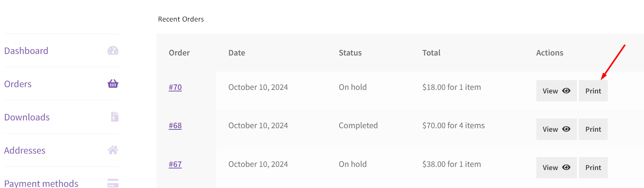Click the Orders basket icon
Viewport: 644px width, 188px height.
[x=113, y=84]
